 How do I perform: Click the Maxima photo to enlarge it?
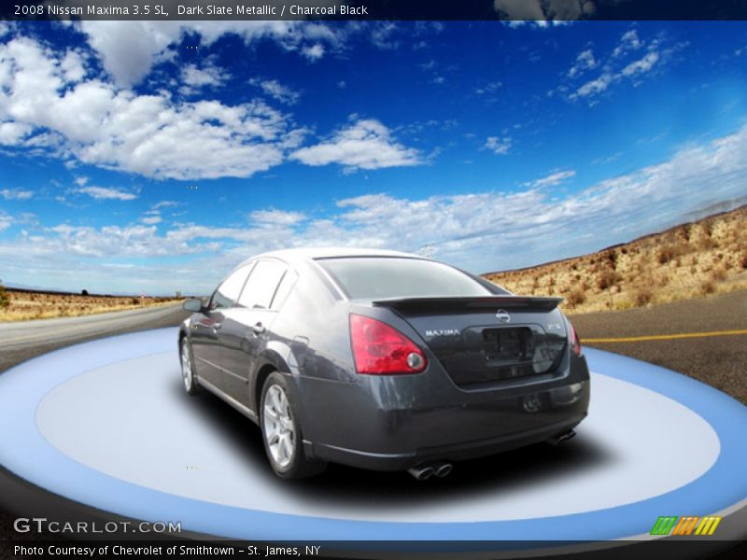click(373, 280)
